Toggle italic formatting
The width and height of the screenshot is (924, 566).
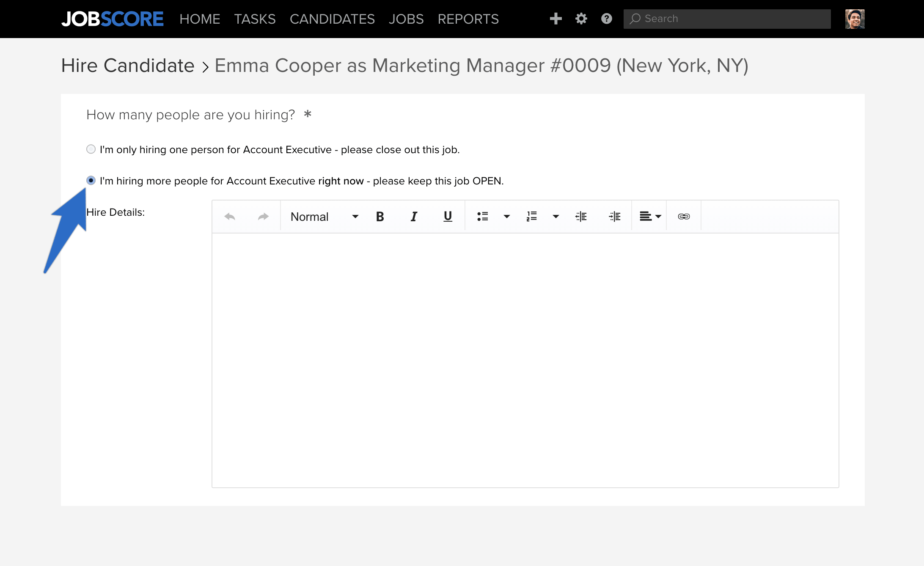tap(414, 217)
